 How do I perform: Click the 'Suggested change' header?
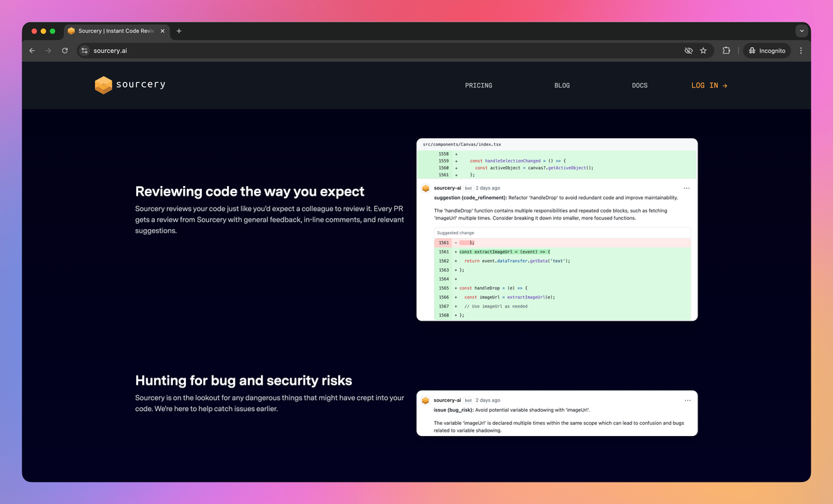pyautogui.click(x=455, y=233)
